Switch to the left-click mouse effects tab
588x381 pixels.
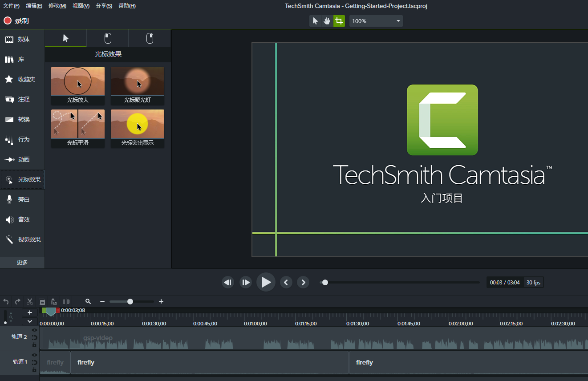pos(107,38)
